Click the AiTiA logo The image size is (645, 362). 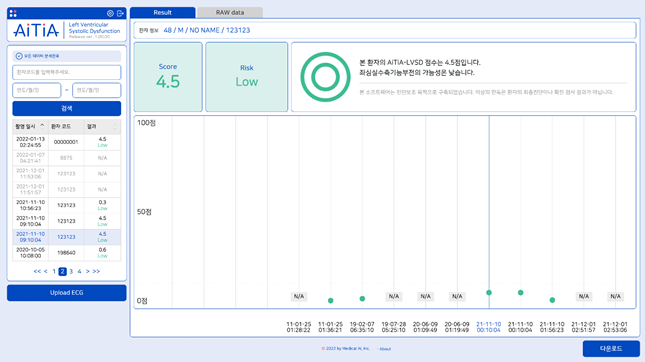tap(36, 30)
